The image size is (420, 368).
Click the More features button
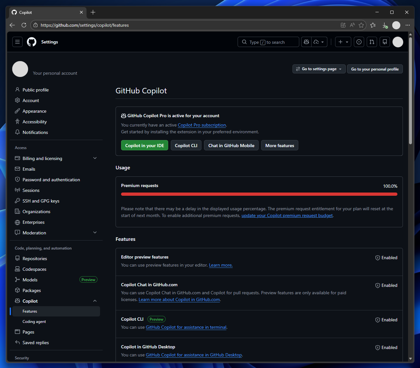[x=280, y=146]
